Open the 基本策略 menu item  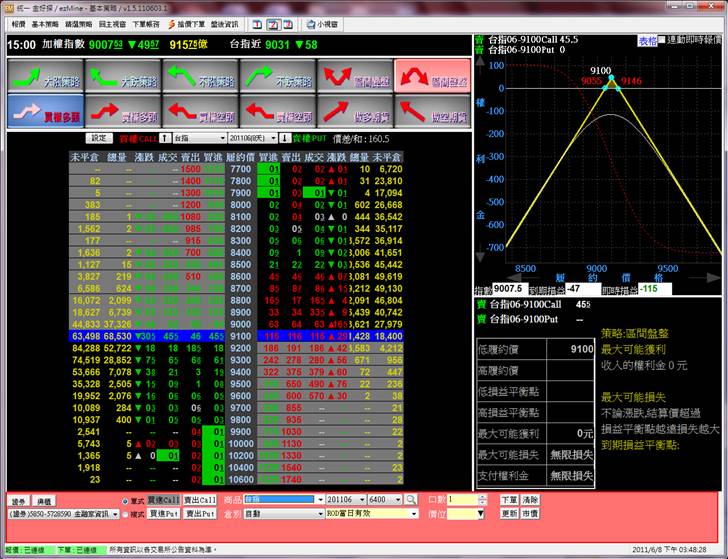click(44, 23)
